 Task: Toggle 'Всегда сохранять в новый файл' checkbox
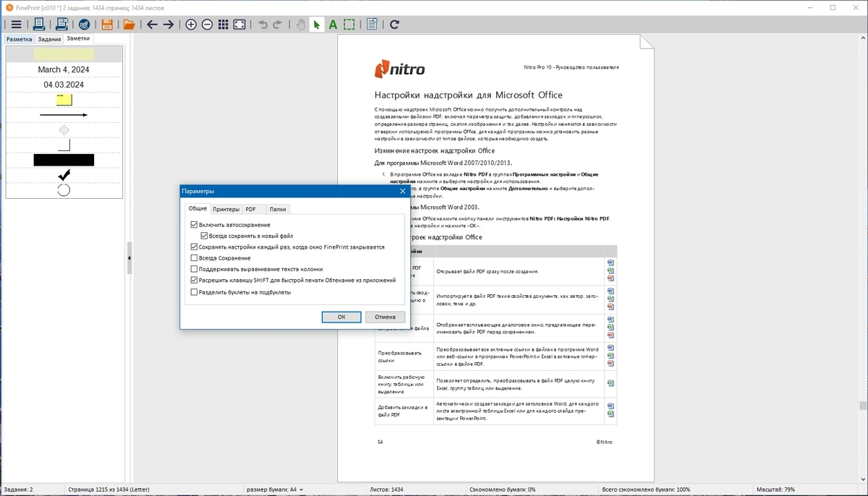204,236
